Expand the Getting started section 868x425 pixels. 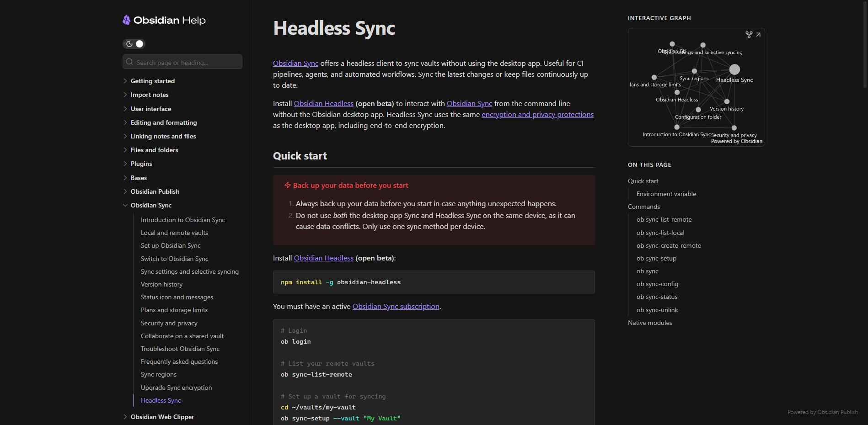coord(125,81)
